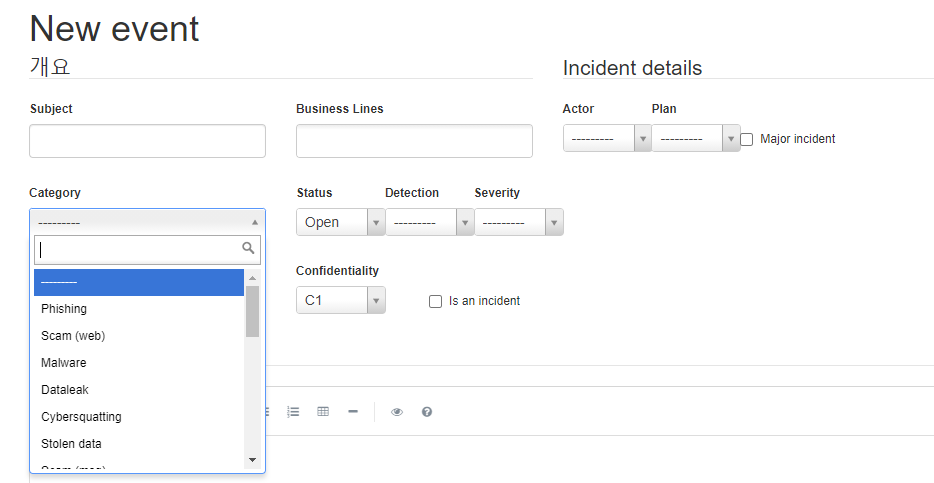Tick the Is an incident checkbox
934x483 pixels.
[435, 301]
